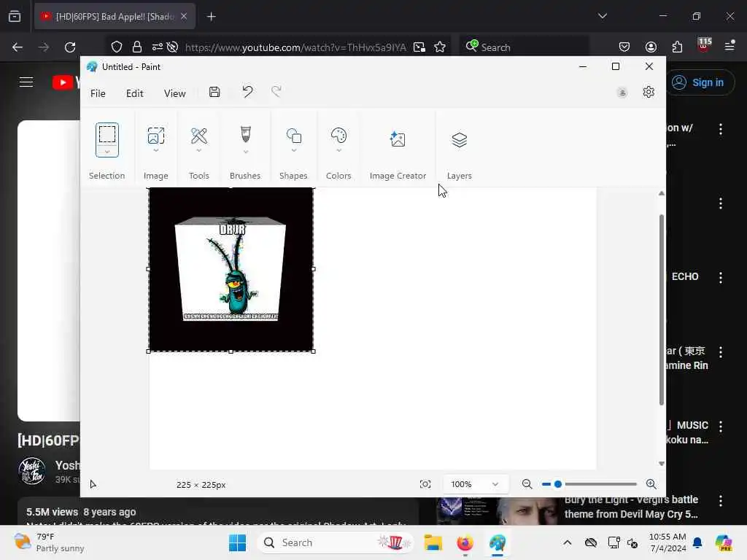The width and height of the screenshot is (747, 560).
Task: Zoom in with the plus magnifier
Action: 651,484
